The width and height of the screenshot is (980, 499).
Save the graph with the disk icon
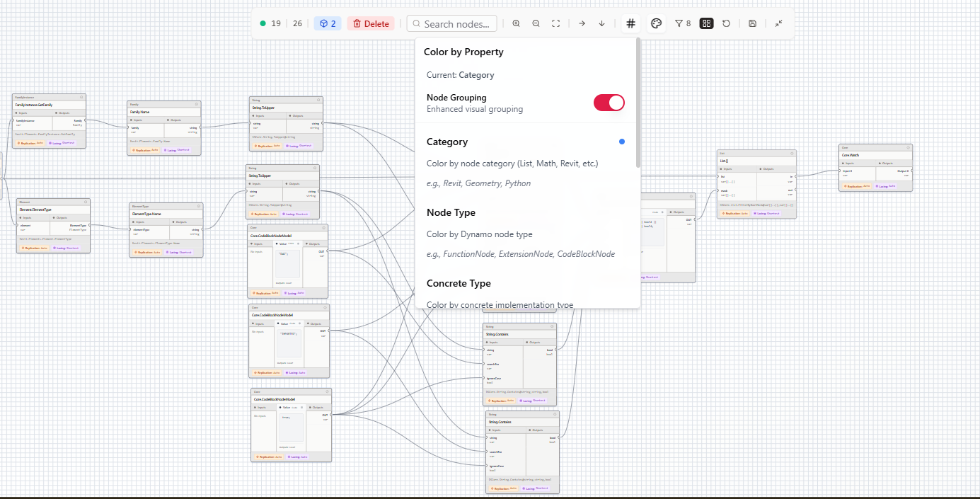click(x=752, y=23)
